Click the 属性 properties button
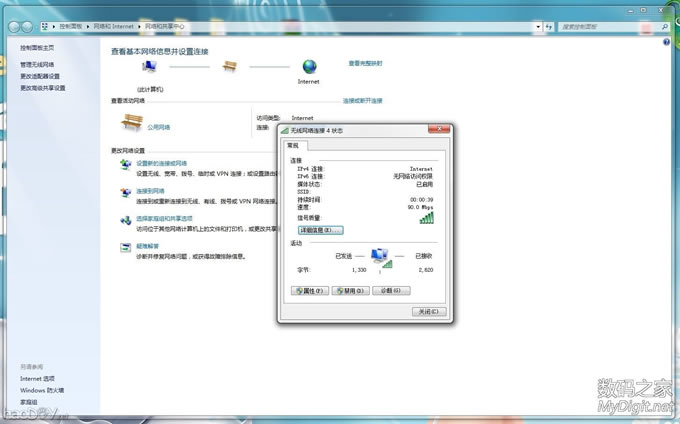The image size is (680, 424). (x=309, y=290)
